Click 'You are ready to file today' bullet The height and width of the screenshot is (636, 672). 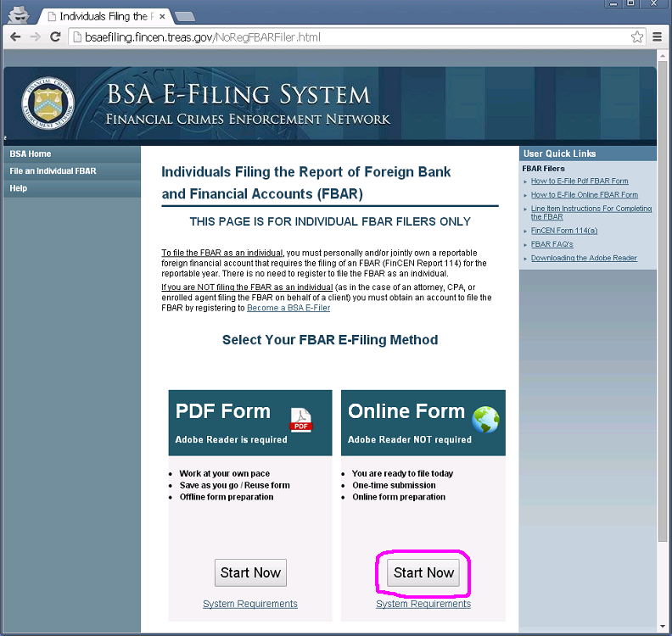point(402,474)
